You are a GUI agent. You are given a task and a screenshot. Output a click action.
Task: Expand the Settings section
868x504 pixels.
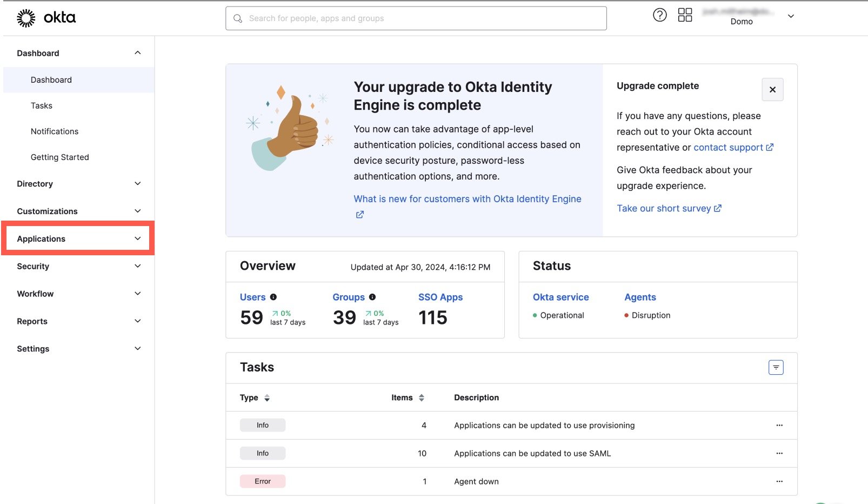tap(79, 349)
